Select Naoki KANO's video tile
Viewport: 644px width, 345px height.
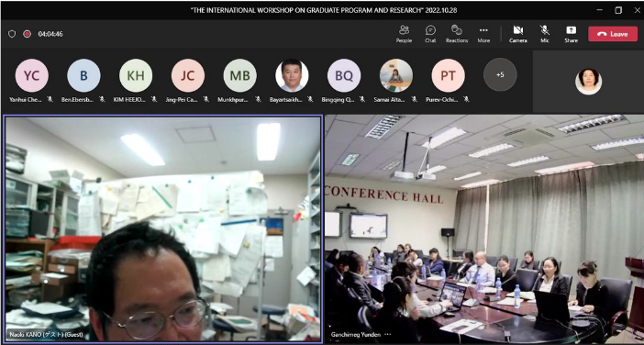tap(162, 228)
